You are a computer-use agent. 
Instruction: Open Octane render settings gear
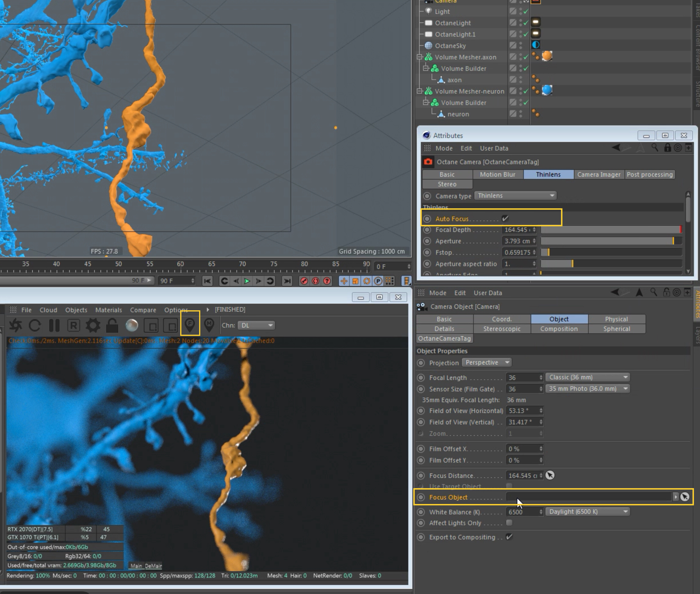[x=93, y=325]
